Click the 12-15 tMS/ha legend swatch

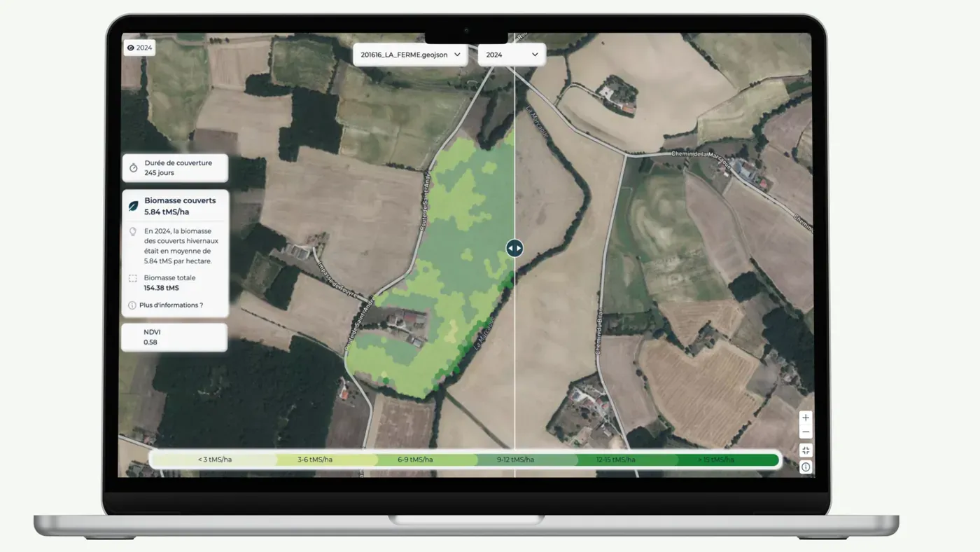627,460
